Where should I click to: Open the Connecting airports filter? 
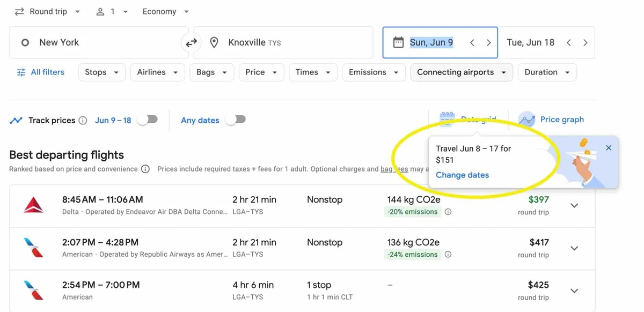(x=461, y=72)
